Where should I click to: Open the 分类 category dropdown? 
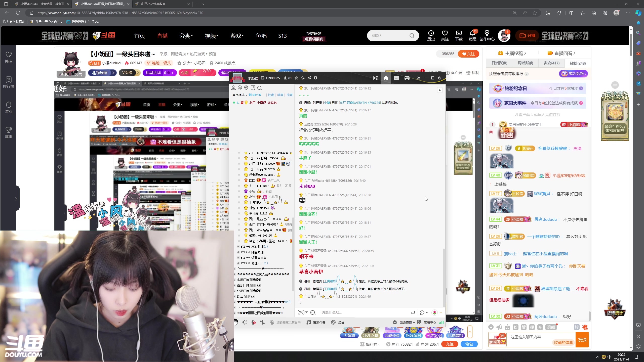[x=186, y=36]
